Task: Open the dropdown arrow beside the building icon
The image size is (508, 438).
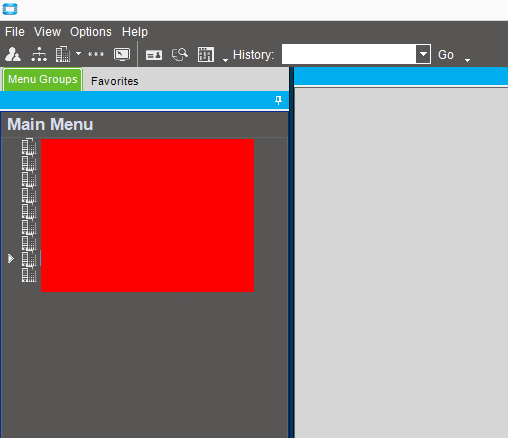Action: [x=78, y=53]
